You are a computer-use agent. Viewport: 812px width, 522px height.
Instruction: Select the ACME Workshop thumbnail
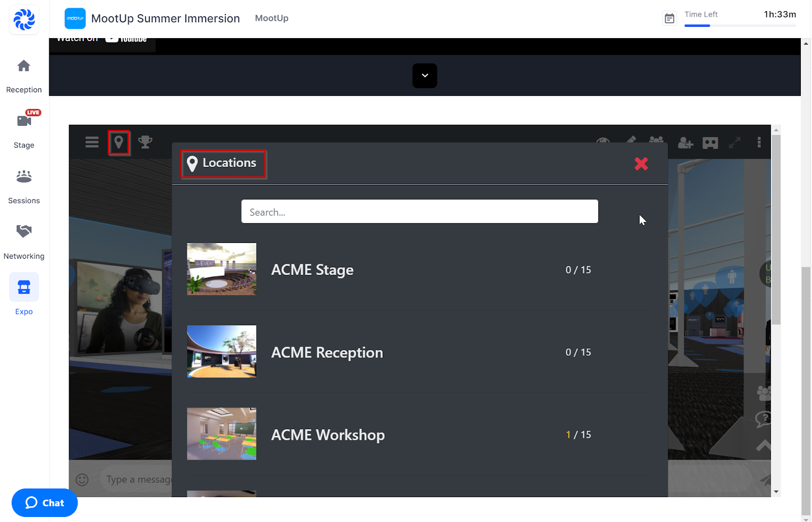pos(222,434)
